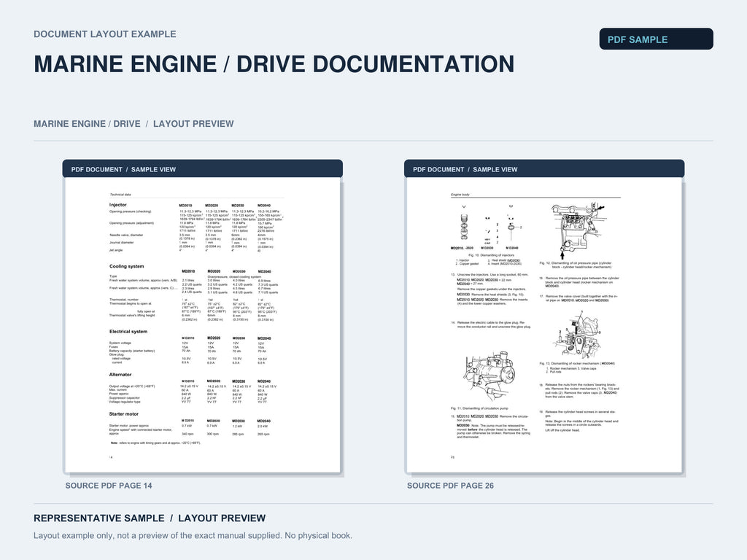Click the Electrical system section heading

pos(128,332)
